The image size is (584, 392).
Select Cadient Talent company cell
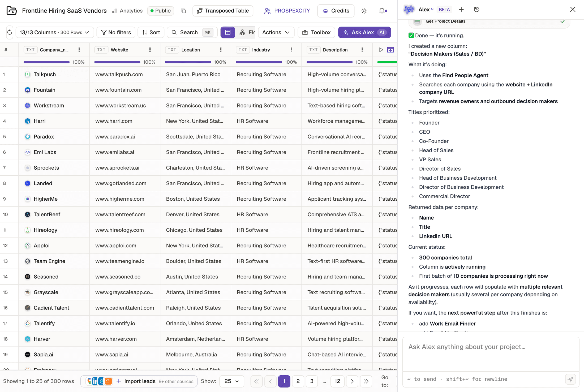click(x=54, y=308)
